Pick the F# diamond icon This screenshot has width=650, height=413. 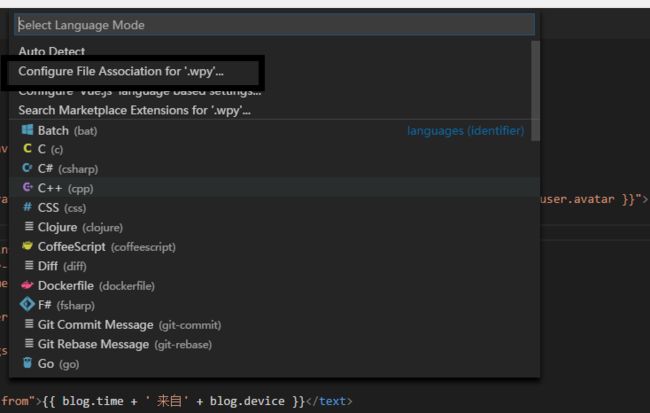coord(27,305)
